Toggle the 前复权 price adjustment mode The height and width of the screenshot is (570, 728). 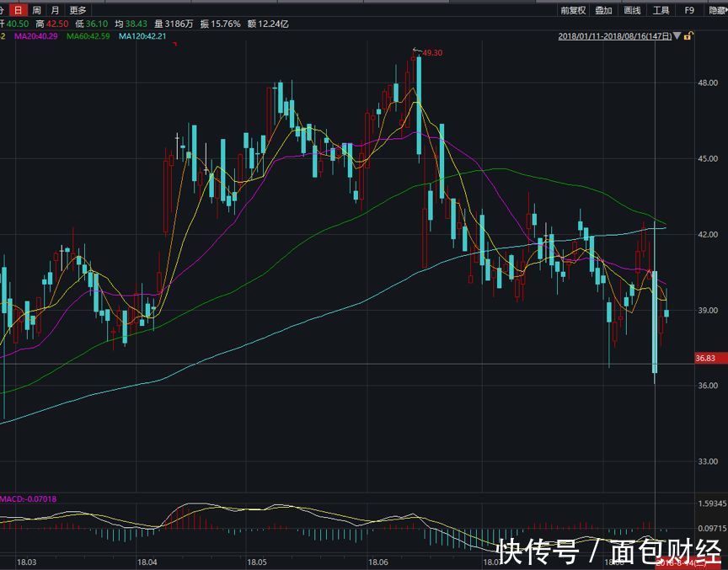tap(573, 10)
